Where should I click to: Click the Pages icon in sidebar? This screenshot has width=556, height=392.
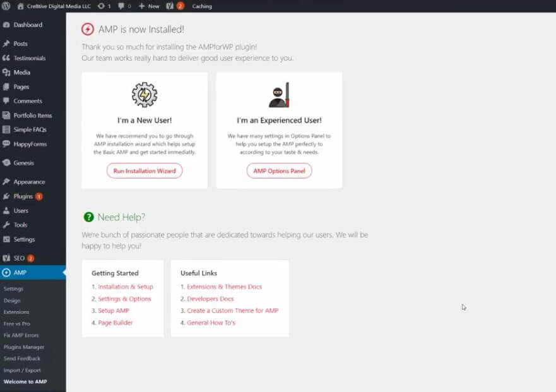[6, 86]
